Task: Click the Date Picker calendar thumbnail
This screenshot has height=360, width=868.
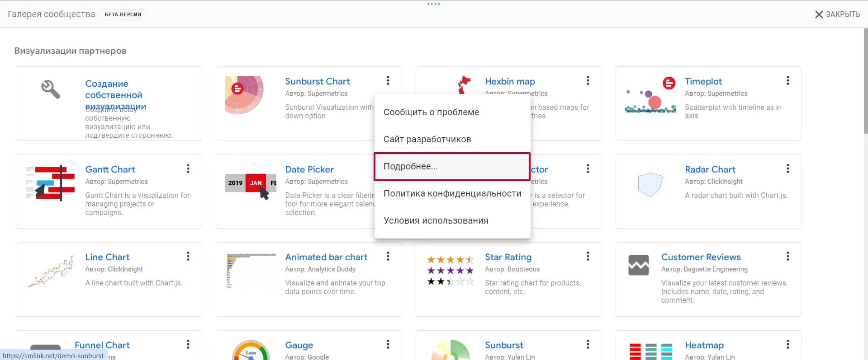Action: point(251,183)
